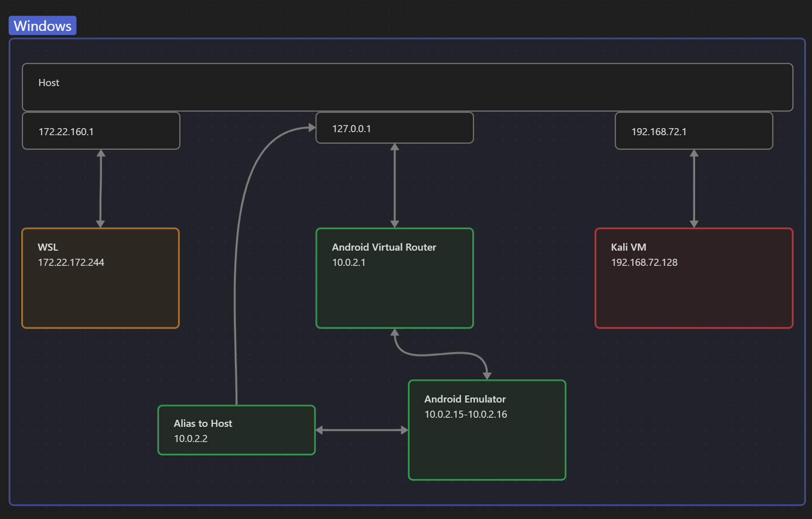Click the Android Virtual Router title
Screen dimensions: 812x519
coord(384,247)
